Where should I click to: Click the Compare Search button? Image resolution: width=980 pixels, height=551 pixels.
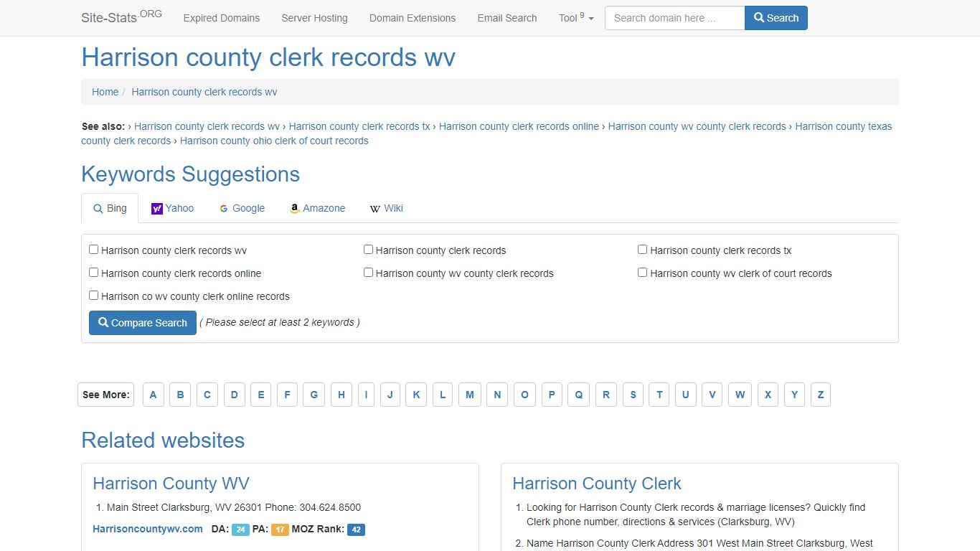(143, 323)
